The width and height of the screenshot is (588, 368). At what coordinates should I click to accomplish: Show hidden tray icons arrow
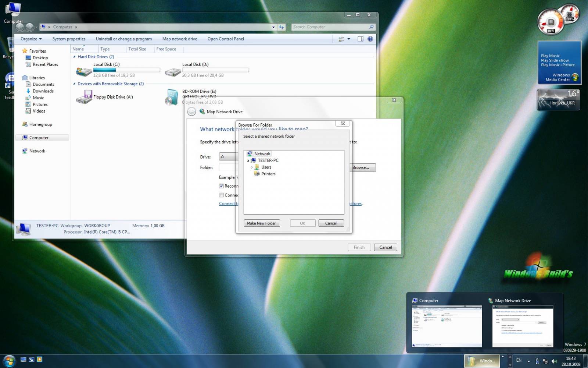[x=528, y=361]
